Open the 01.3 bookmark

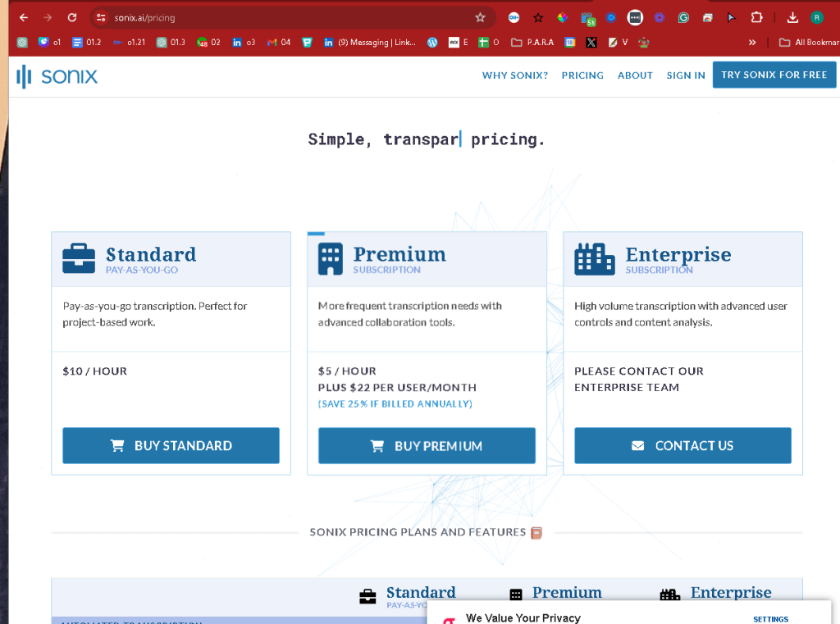[171, 43]
